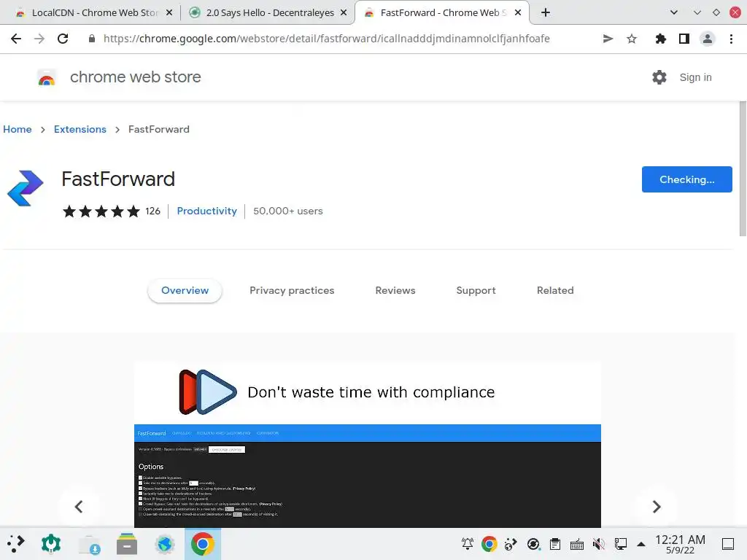The width and height of the screenshot is (747, 560).
Task: Open notifications bell in system tray
Action: pyautogui.click(x=468, y=544)
